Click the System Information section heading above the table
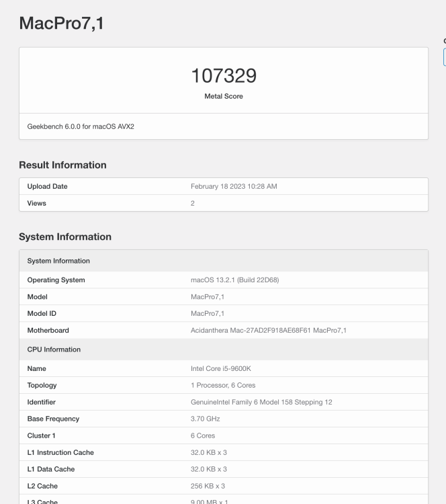Screen dimensions: 446x504 65,237
